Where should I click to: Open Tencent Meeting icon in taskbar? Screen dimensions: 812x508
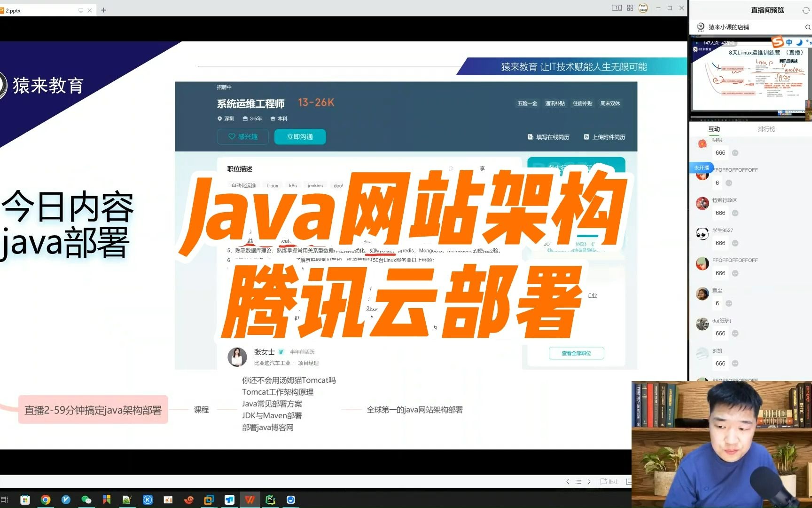click(229, 500)
